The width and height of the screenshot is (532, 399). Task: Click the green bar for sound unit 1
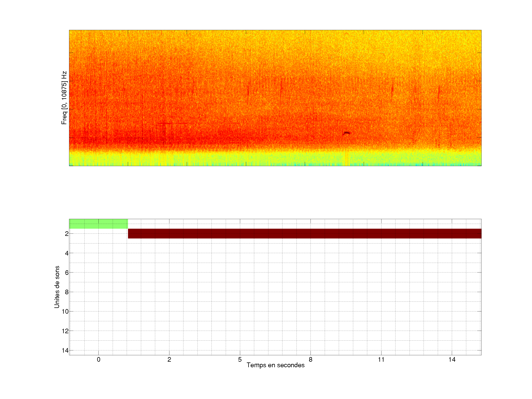98,224
